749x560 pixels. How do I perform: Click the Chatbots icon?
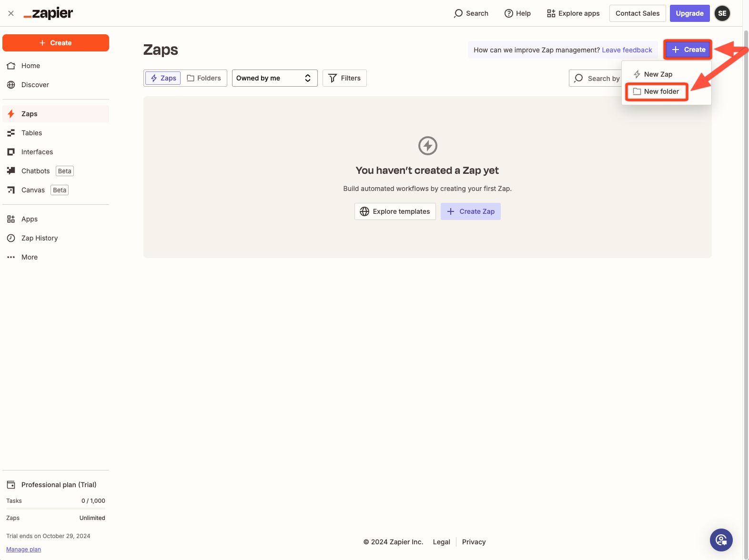coord(11,170)
